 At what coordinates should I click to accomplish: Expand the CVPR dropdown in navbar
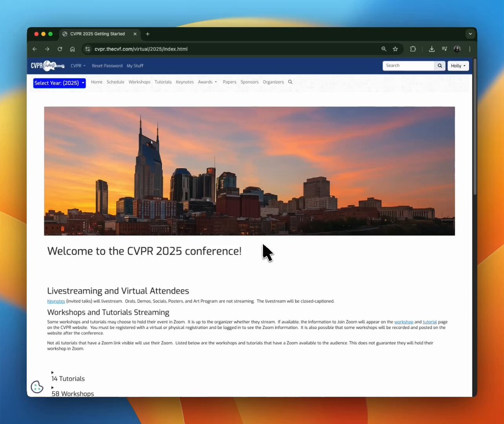click(x=78, y=66)
